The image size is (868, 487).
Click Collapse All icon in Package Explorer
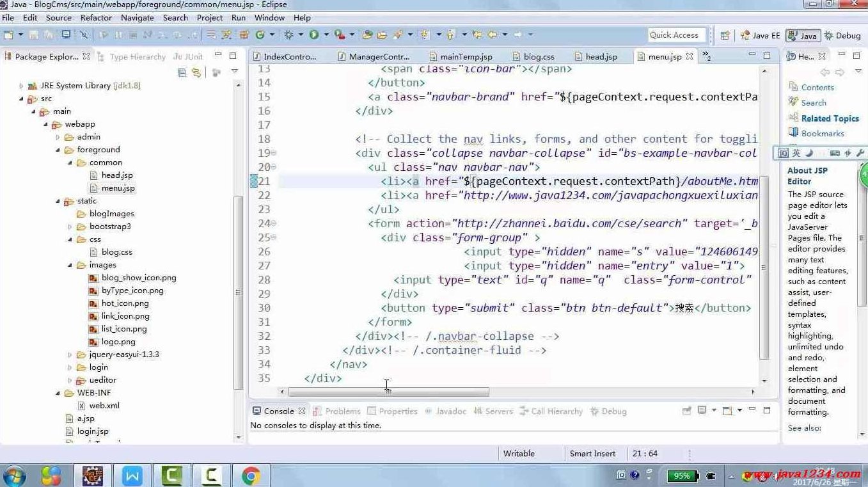tap(182, 72)
